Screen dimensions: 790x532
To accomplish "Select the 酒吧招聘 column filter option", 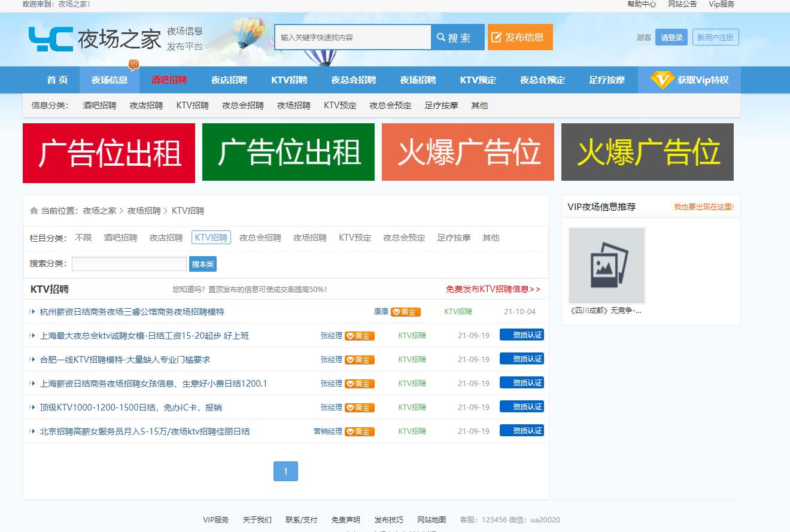I will pyautogui.click(x=120, y=238).
